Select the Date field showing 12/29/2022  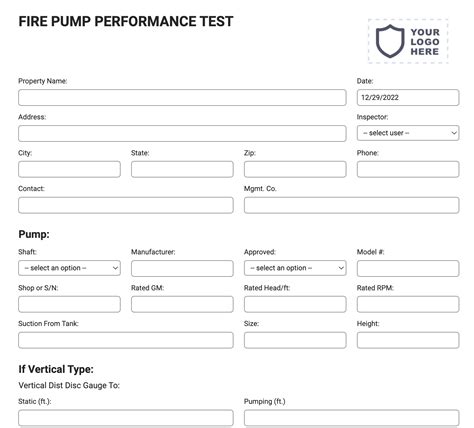click(x=408, y=97)
